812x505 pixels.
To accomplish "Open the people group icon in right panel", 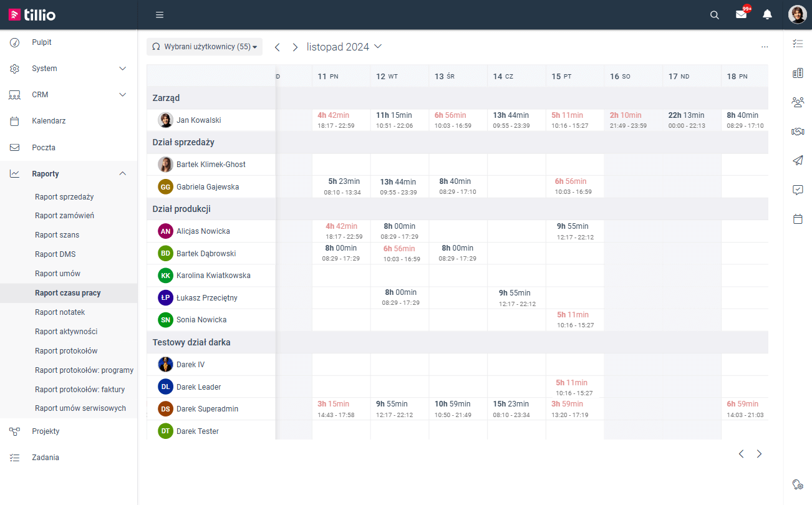I will coord(798,102).
